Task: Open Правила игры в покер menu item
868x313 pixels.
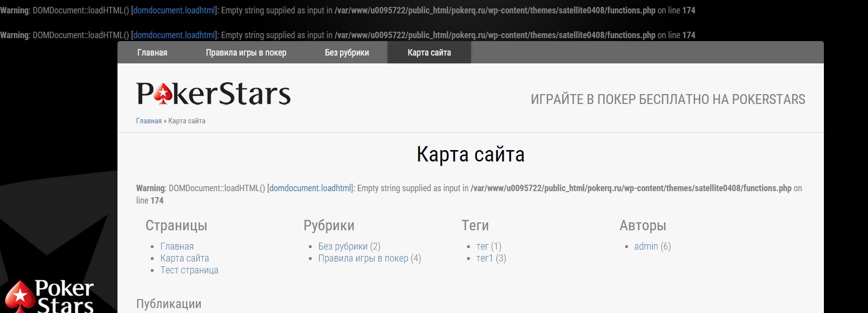Action: point(246,52)
